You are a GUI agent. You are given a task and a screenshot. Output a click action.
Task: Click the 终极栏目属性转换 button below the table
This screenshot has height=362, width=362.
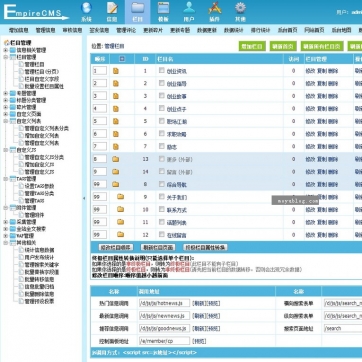click(x=205, y=248)
